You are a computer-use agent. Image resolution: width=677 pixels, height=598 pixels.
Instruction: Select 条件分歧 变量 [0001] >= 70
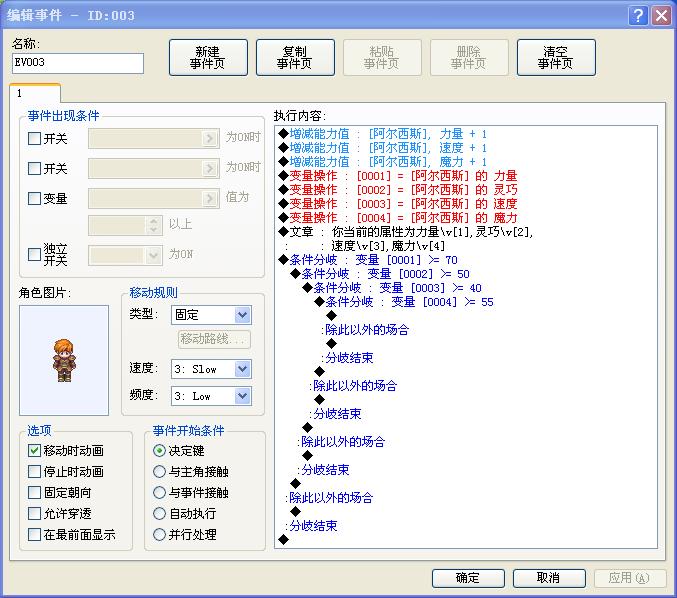pyautogui.click(x=368, y=260)
